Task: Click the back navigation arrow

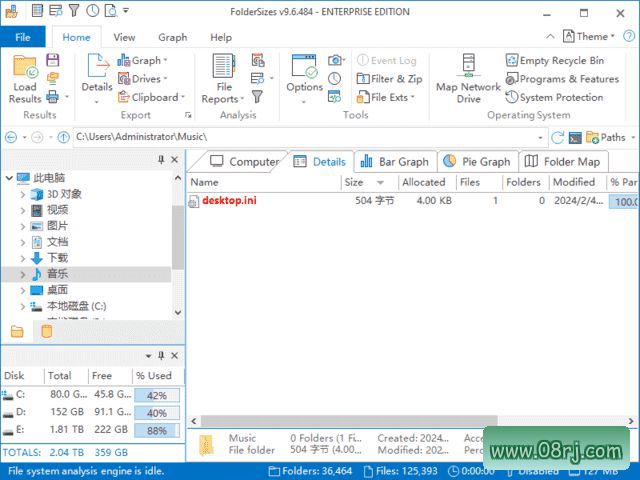Action: [11, 138]
